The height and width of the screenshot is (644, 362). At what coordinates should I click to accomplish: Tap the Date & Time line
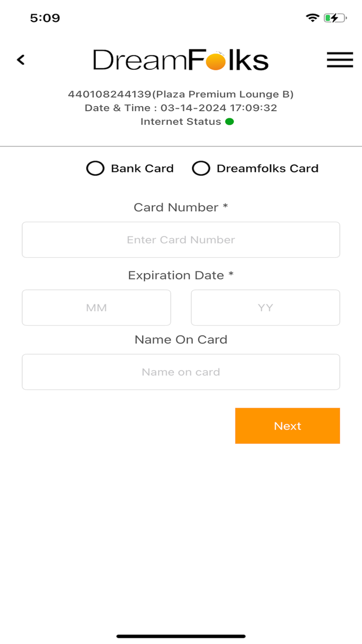click(180, 108)
